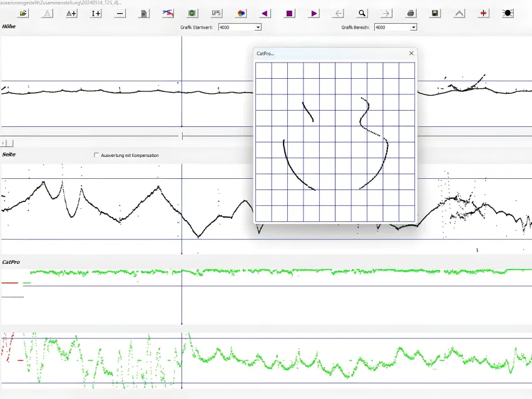Image resolution: width=532 pixels, height=399 pixels.
Task: Play forward with the purple right triangle
Action: tap(314, 14)
